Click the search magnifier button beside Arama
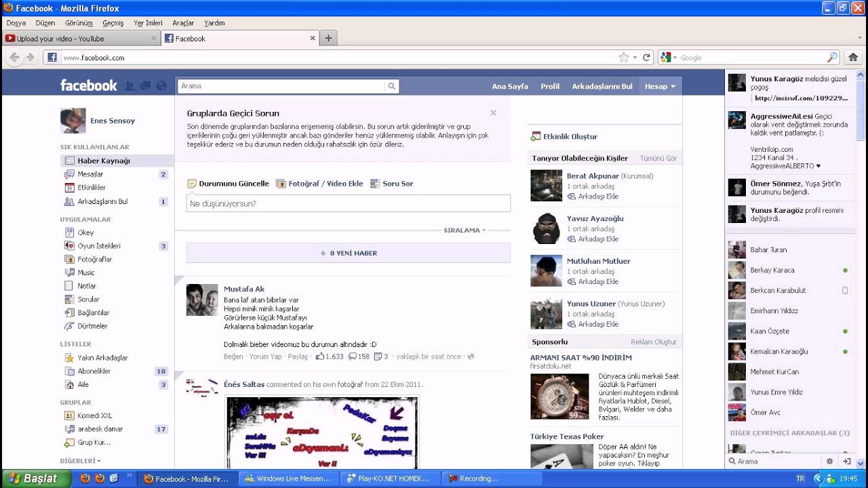Screen dimensions: 868x488 (x=391, y=86)
